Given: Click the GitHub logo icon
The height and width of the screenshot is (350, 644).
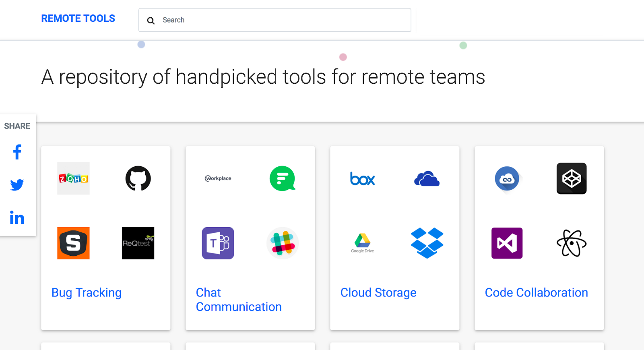Looking at the screenshot, I should coord(138,178).
